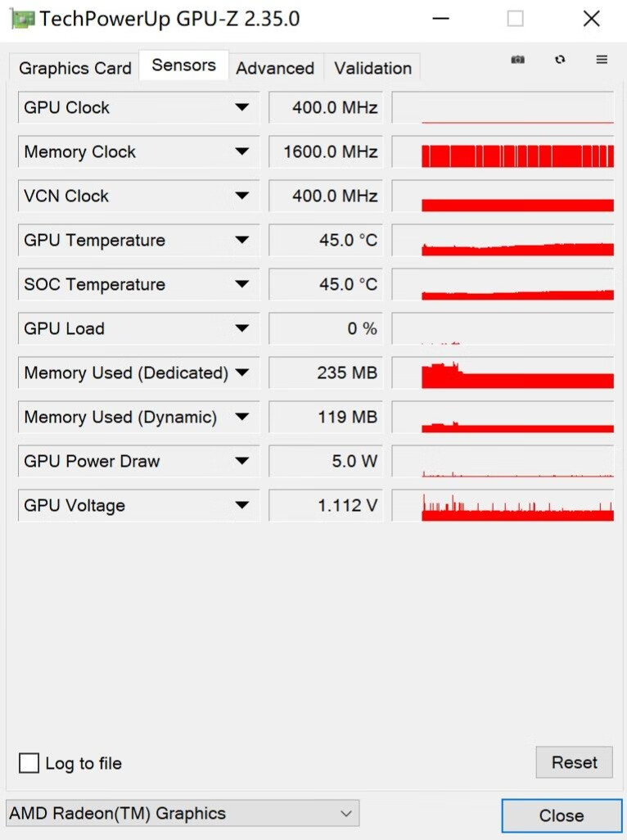This screenshot has width=627, height=840.
Task: Open the GPU Temperature dropdown arrow
Action: coord(241,240)
